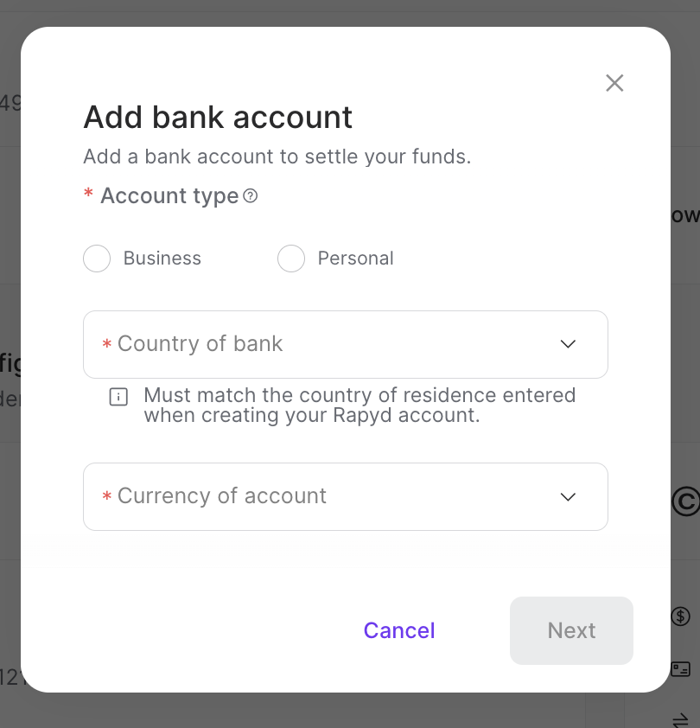Click the Currency of account chevron arrow

568,496
